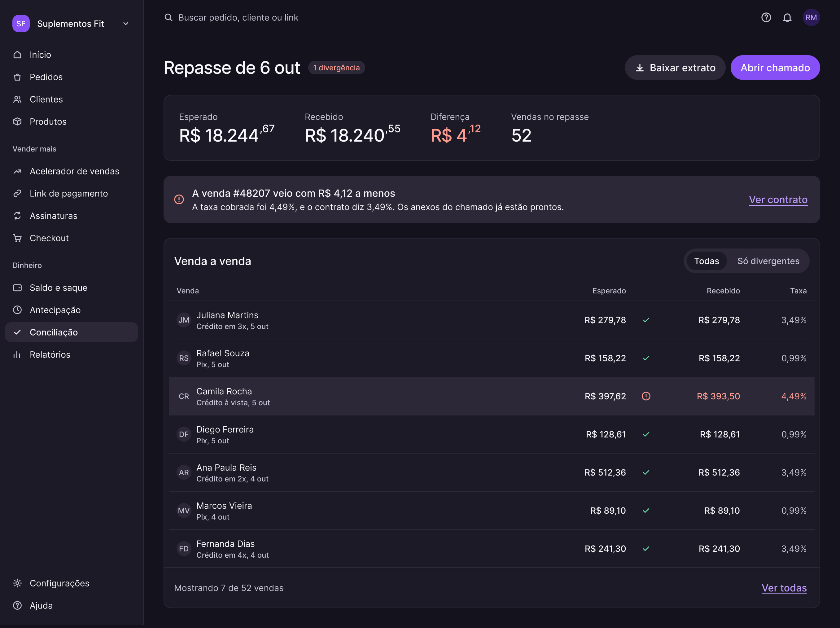Open Antecipação in sidebar
840x628 pixels.
point(71,310)
